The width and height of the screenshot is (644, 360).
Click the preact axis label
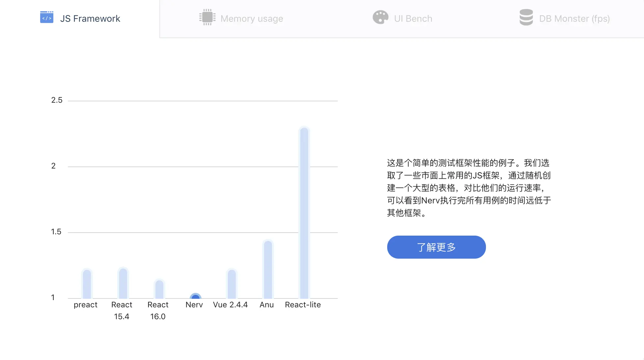pos(86,305)
